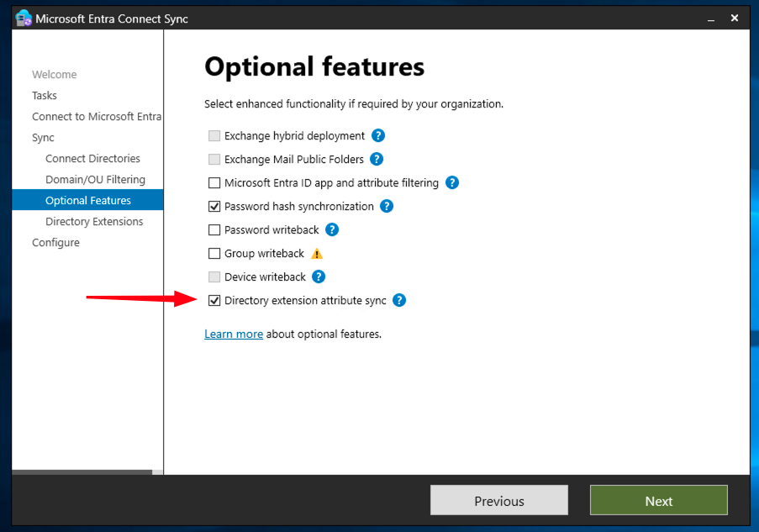The width and height of the screenshot is (759, 532).
Task: Click 'Select enhanced functionality' description text
Action: click(x=354, y=104)
